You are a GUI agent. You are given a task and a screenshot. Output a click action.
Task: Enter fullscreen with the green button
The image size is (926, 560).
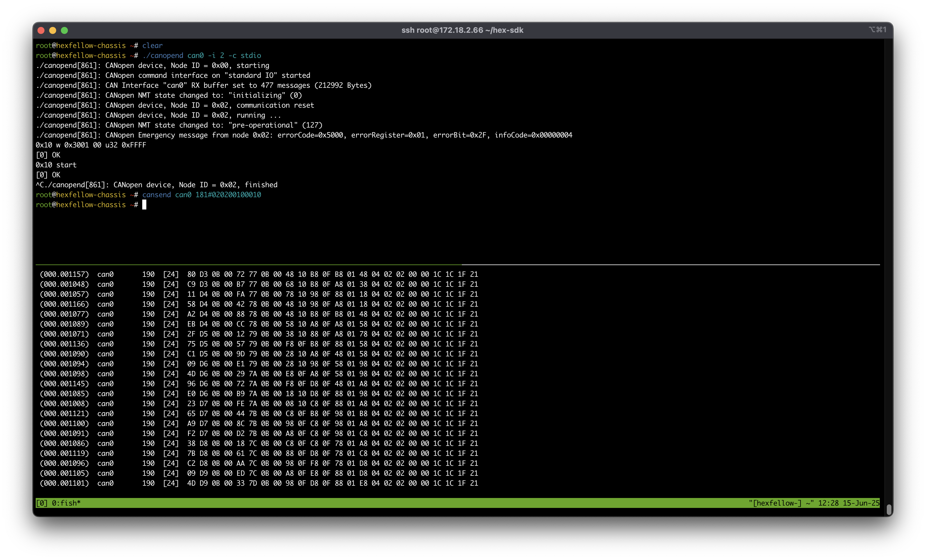pos(65,30)
